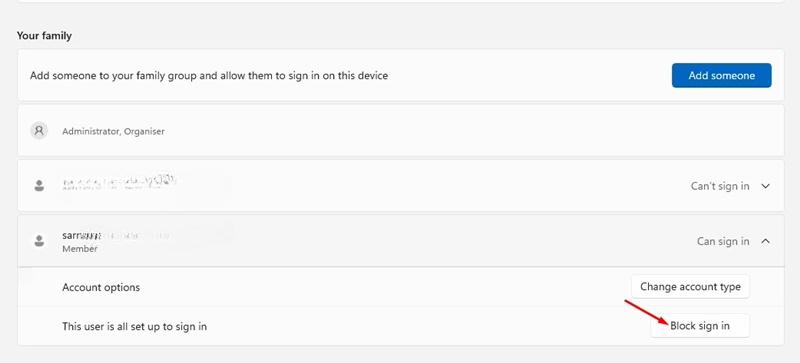This screenshot has height=363, width=800.
Task: Click the avatar icon of the Member account
Action: (39, 241)
